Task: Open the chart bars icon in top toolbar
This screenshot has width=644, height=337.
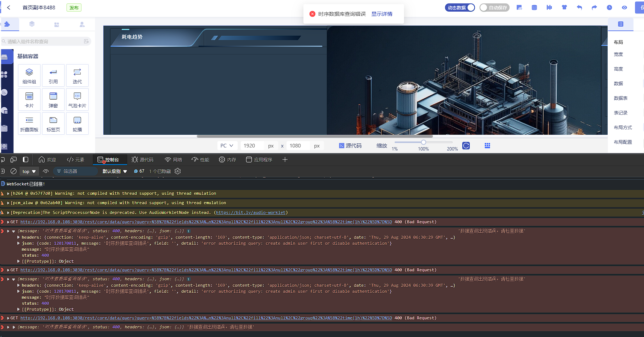Action: click(549, 8)
